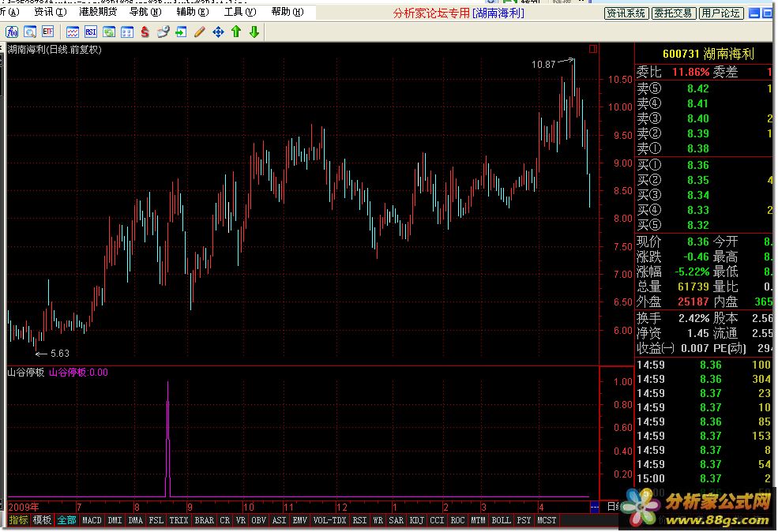
Task: Switch to the PSY indicator tab
Action: 524,520
